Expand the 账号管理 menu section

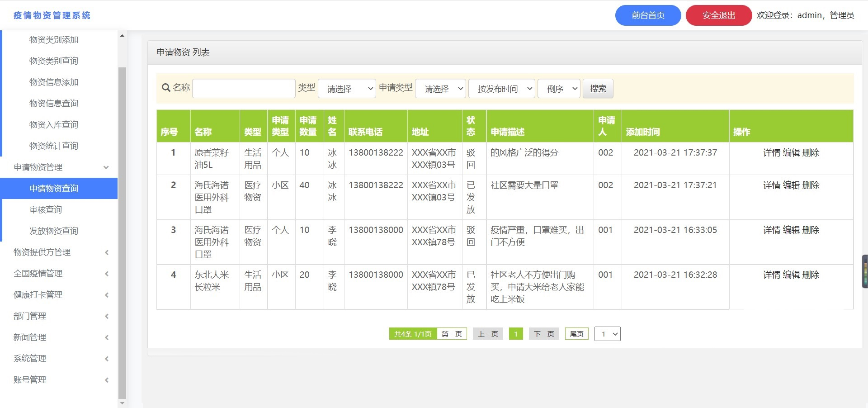[59, 380]
